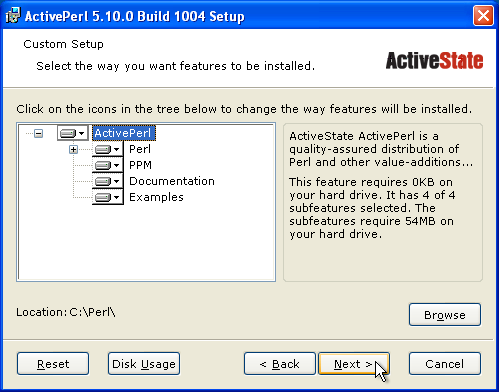The height and width of the screenshot is (392, 499).
Task: Select the Perl feature label
Action: (x=140, y=149)
